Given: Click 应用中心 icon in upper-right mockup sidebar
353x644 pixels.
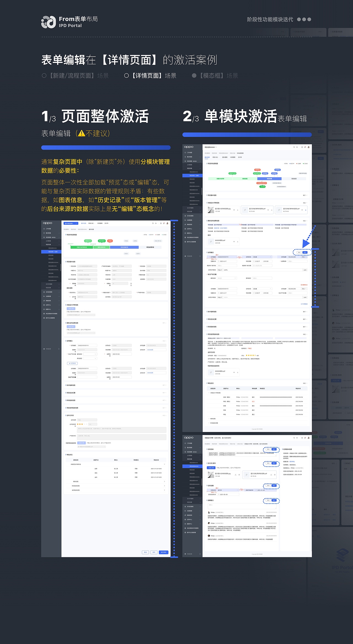Looking at the screenshot, I should (x=185, y=229).
